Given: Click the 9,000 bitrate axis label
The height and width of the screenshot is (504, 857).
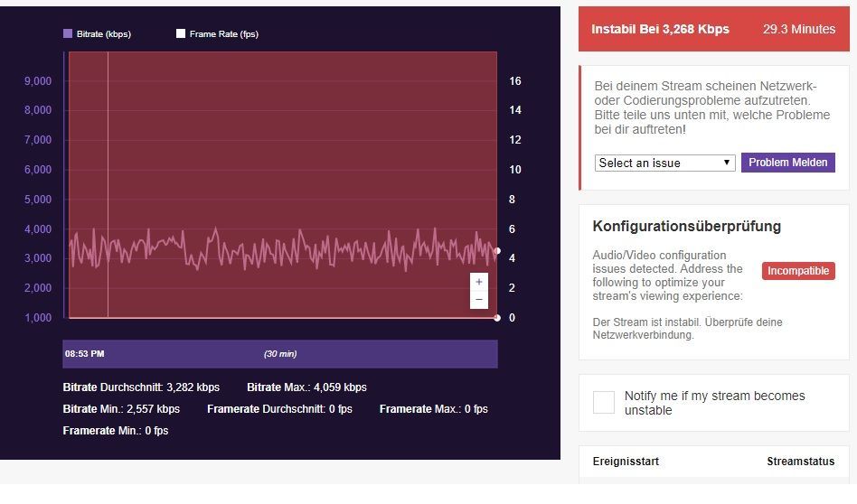Looking at the screenshot, I should pyautogui.click(x=38, y=80).
